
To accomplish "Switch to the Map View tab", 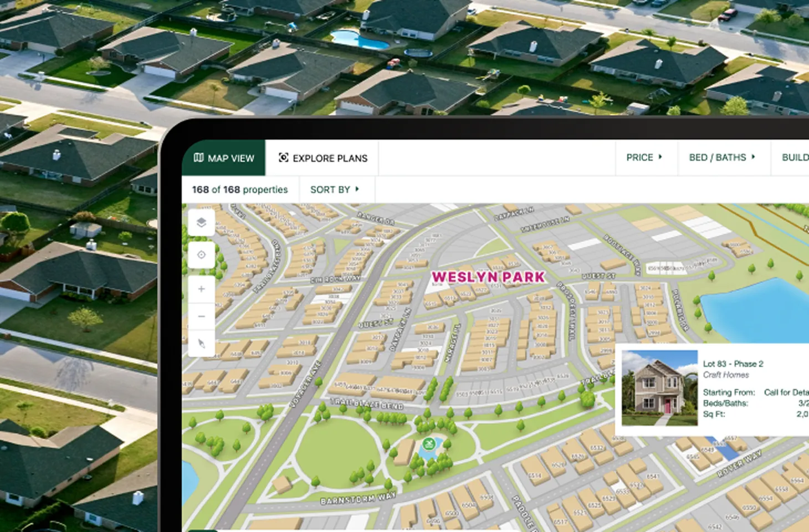I will 224,158.
